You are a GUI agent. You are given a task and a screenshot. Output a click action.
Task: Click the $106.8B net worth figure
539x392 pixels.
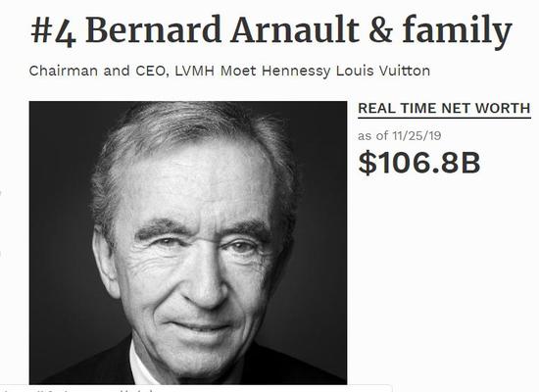click(419, 164)
